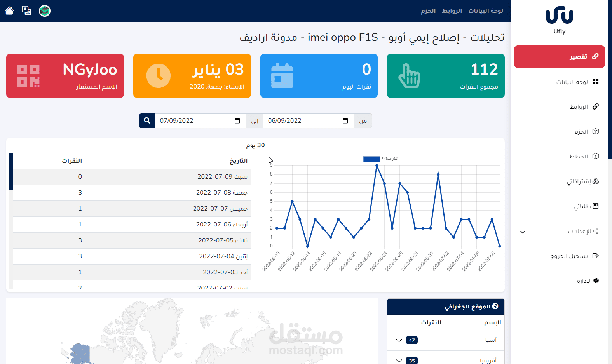Click table row ثلاثاء 2022-07-05
Image resolution: width=612 pixels, height=364 pixels.
[132, 240]
